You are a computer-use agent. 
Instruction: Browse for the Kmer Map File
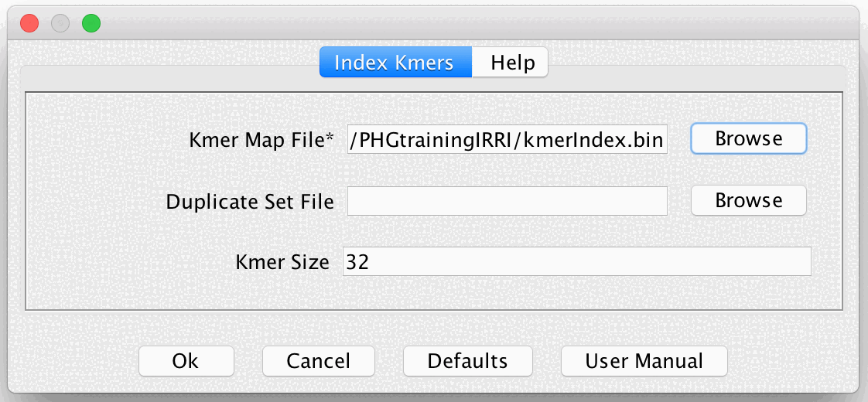pos(748,138)
